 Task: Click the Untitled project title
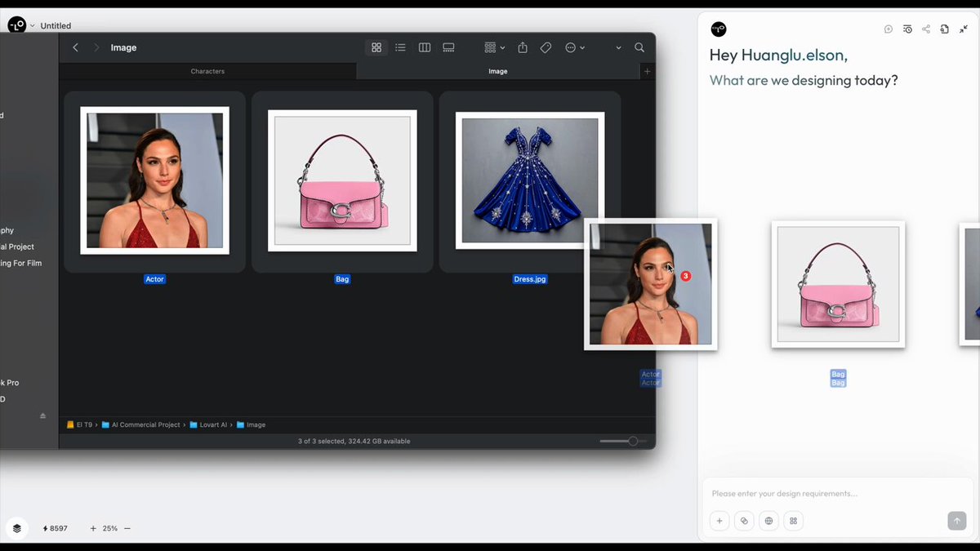[x=56, y=26]
